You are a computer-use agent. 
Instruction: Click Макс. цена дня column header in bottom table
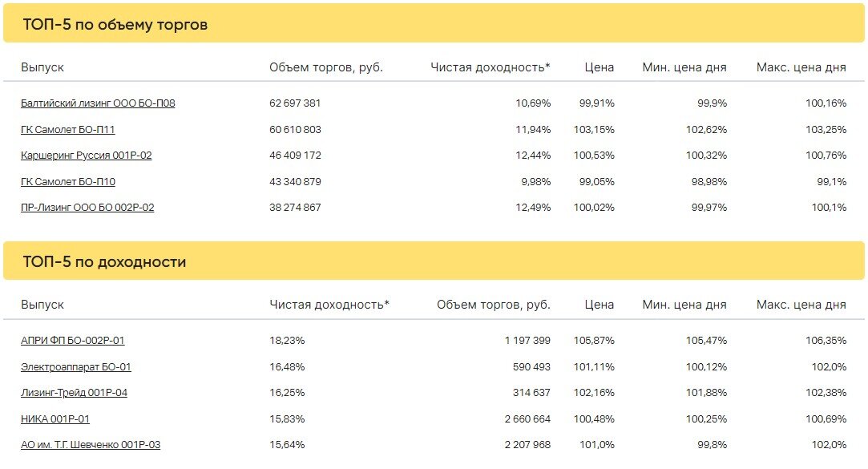pos(801,305)
